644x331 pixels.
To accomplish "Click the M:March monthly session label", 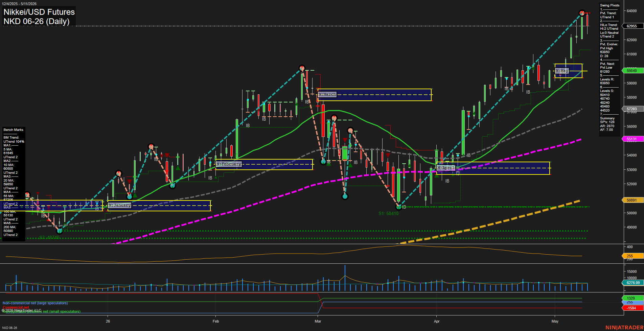I will pos(327,94).
